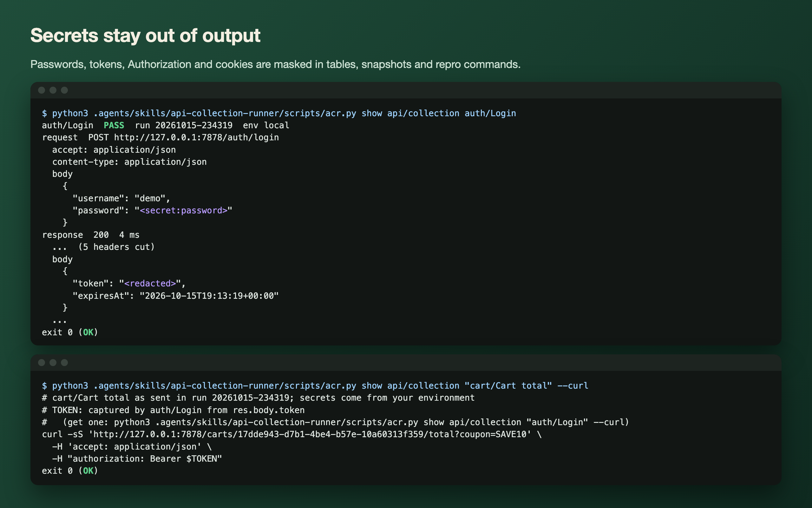Click the expiresAt timestamp value
This screenshot has height=508, width=812.
(x=209, y=296)
